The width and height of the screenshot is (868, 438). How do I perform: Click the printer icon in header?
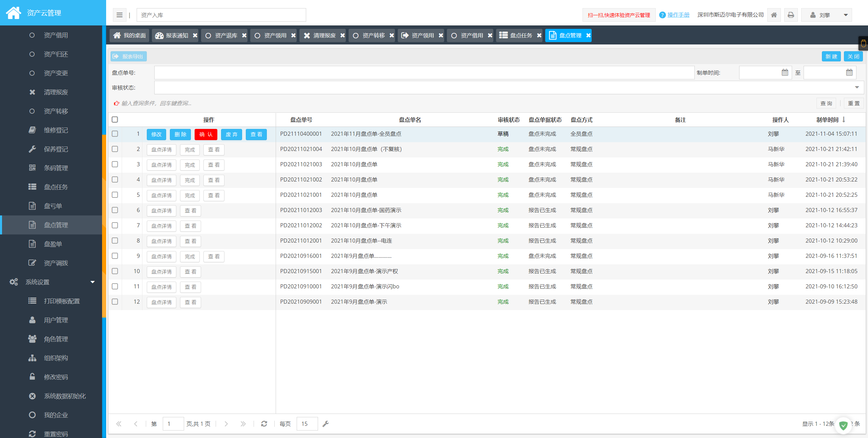(x=791, y=15)
